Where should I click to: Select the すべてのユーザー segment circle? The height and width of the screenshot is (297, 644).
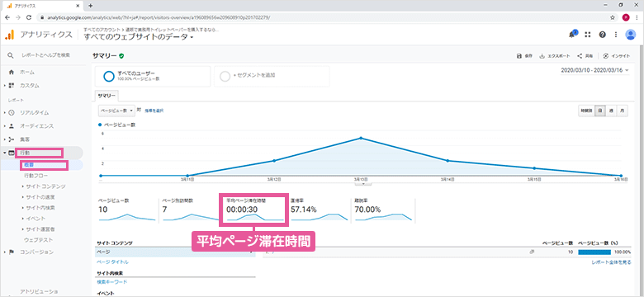tap(109, 76)
